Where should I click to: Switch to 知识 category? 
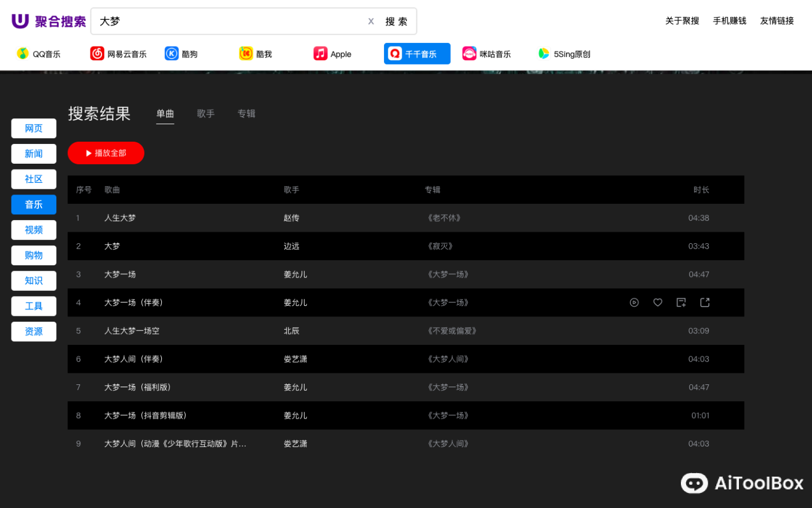point(33,280)
